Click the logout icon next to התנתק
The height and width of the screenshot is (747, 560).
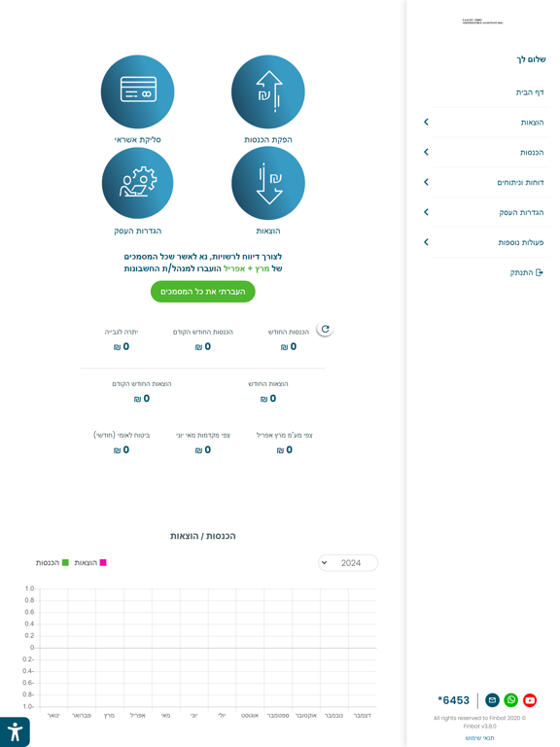point(540,272)
